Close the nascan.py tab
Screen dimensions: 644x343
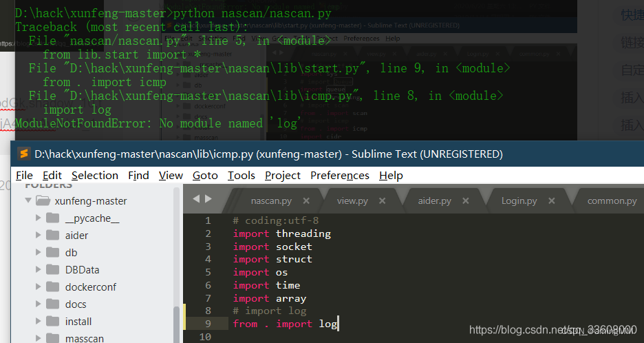(306, 200)
